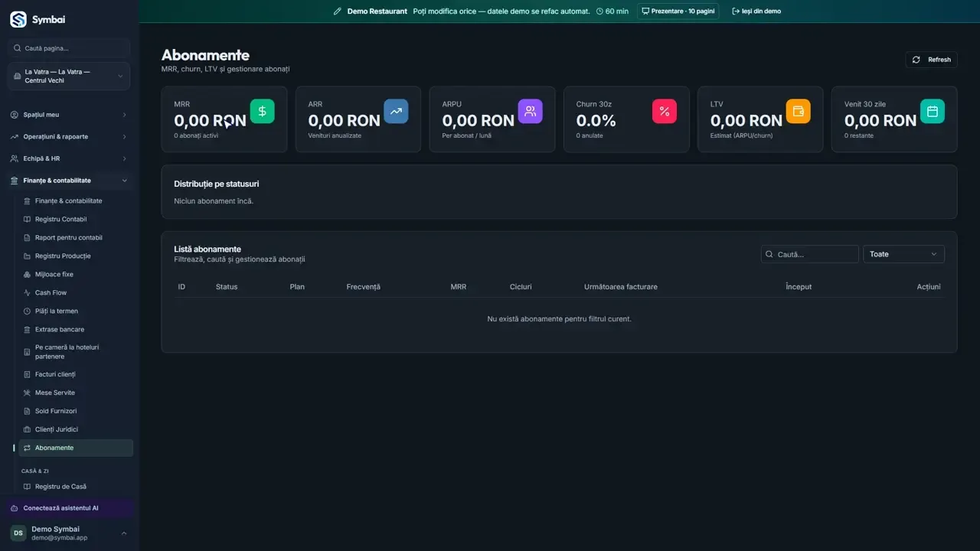The height and width of the screenshot is (551, 980).
Task: Click the Următoarea facturare column header
Action: (x=621, y=287)
